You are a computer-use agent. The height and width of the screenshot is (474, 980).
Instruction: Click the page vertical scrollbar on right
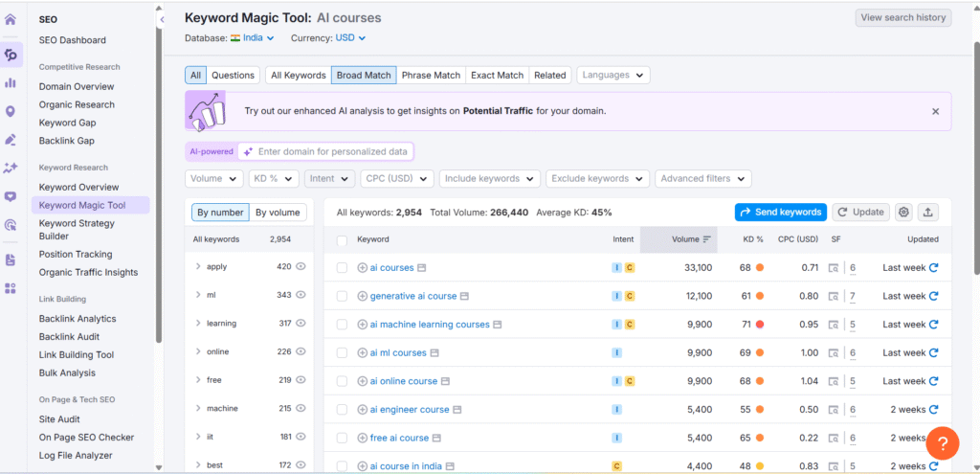976,156
